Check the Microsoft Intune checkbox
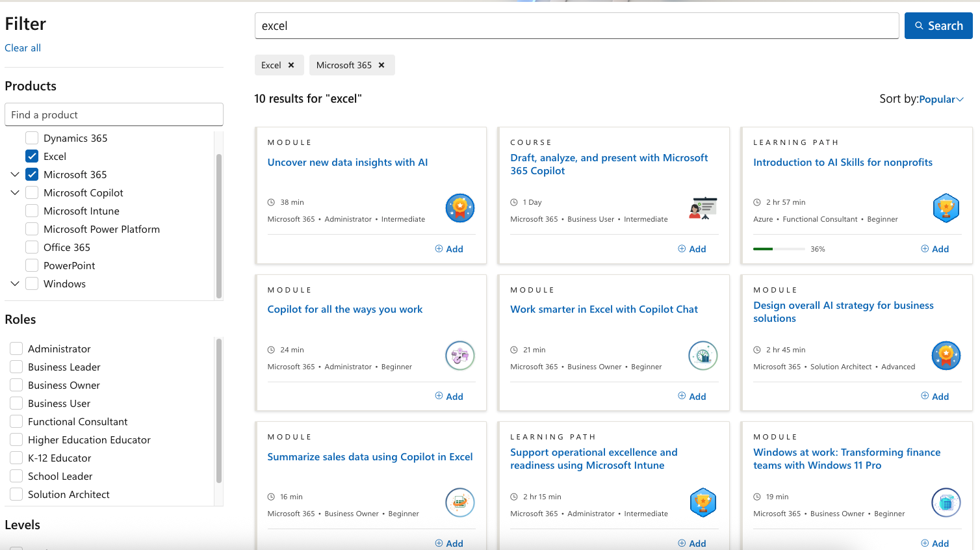The image size is (980, 550). coord(32,211)
